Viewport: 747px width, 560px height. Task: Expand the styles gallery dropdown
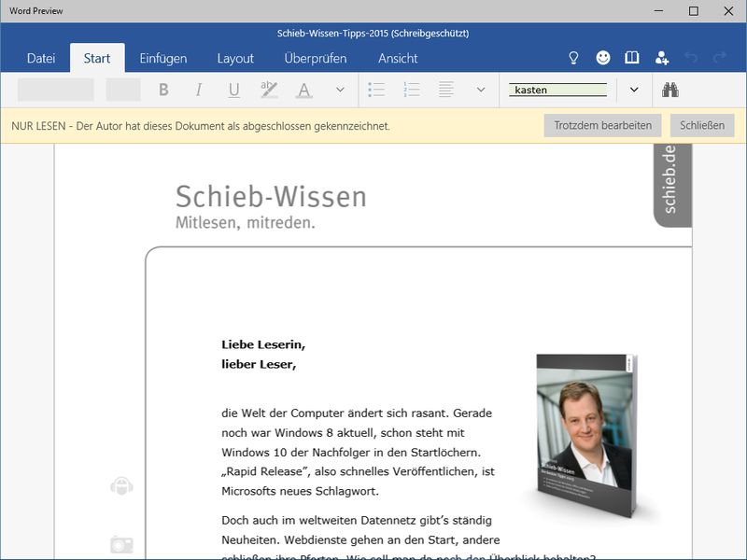click(634, 90)
